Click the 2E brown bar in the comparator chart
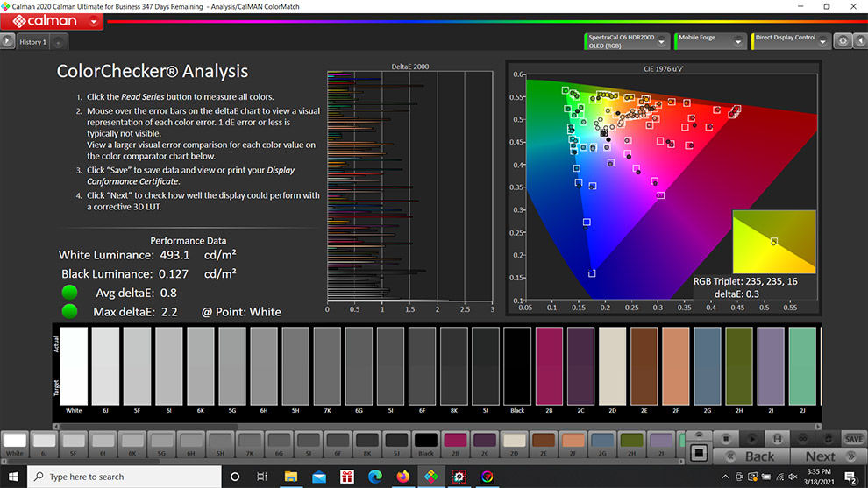The width and height of the screenshot is (868, 488). tap(644, 365)
